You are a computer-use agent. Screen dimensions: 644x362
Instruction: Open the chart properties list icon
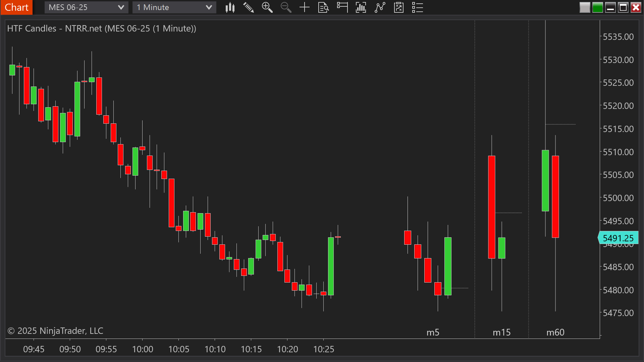[x=417, y=7]
